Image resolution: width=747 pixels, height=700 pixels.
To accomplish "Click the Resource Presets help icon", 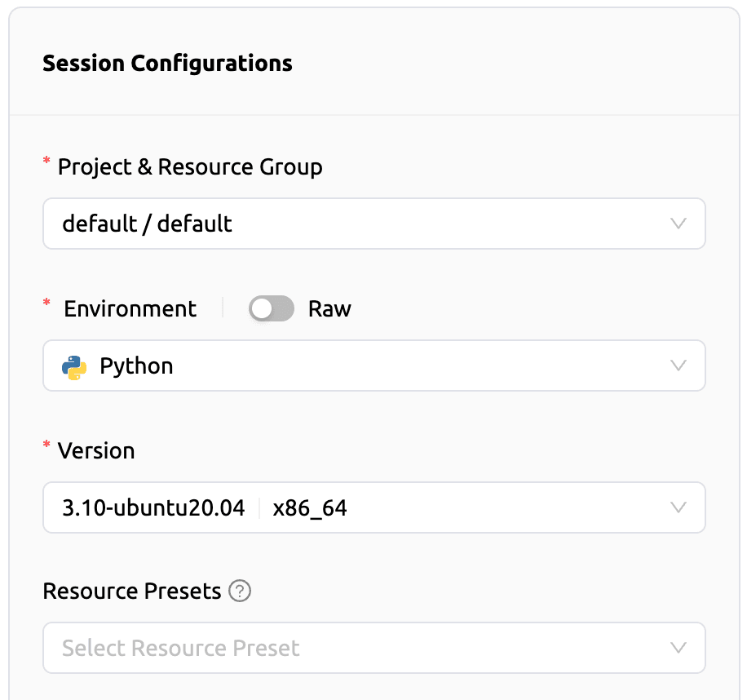I will point(240,591).
